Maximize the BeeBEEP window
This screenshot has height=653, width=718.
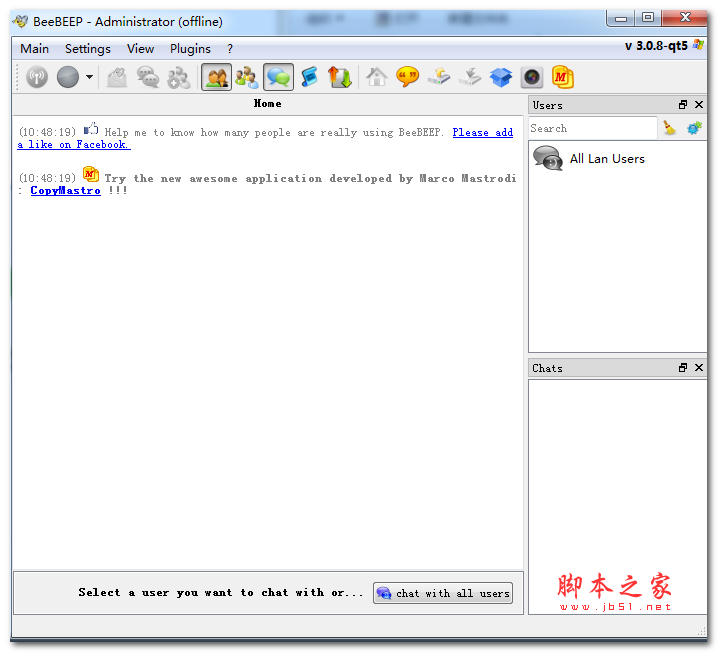[x=647, y=18]
